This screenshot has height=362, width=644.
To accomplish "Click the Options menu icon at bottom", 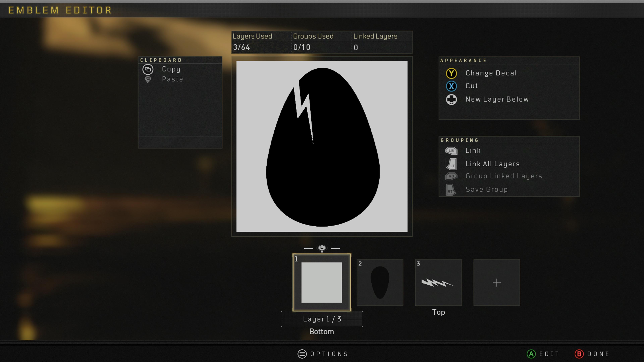I will [302, 354].
